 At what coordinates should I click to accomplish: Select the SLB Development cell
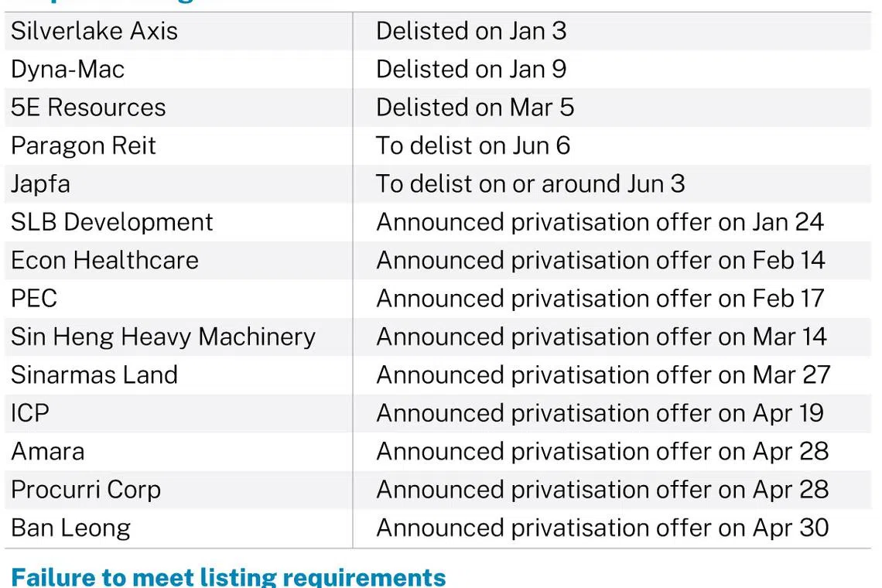coord(111,222)
